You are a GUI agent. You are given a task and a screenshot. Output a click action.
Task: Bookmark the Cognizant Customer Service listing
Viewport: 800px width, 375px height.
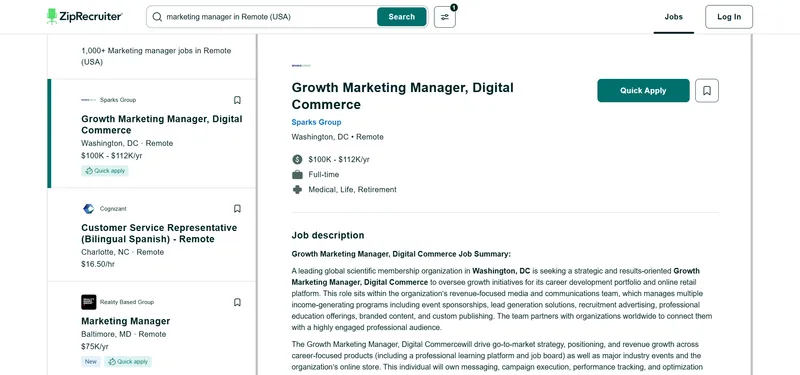click(x=237, y=209)
